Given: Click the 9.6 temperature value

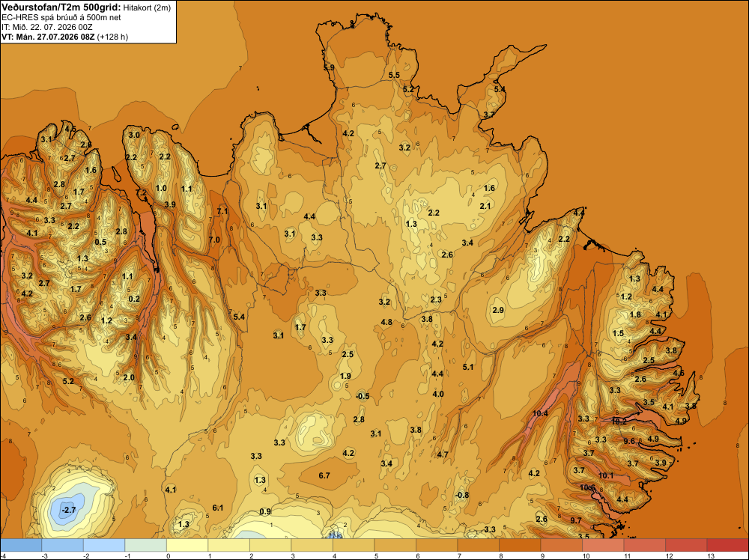Looking at the screenshot, I should pos(630,441).
